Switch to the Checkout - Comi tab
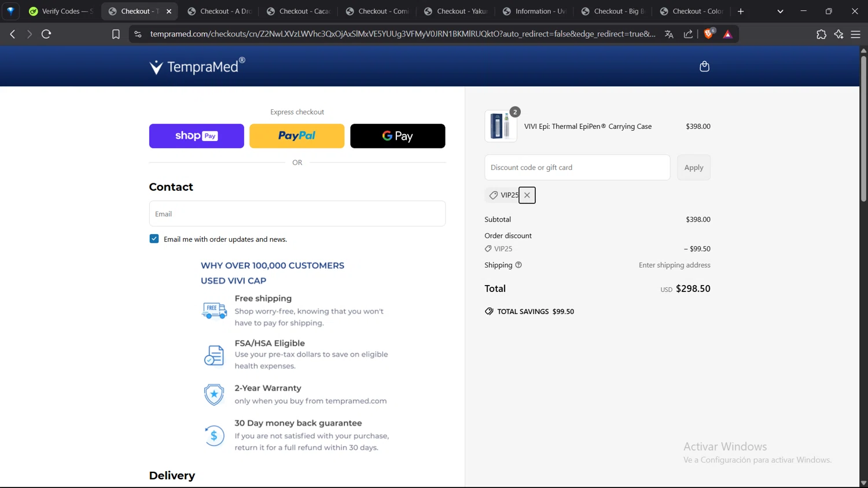This screenshot has height=488, width=868. 378,11
